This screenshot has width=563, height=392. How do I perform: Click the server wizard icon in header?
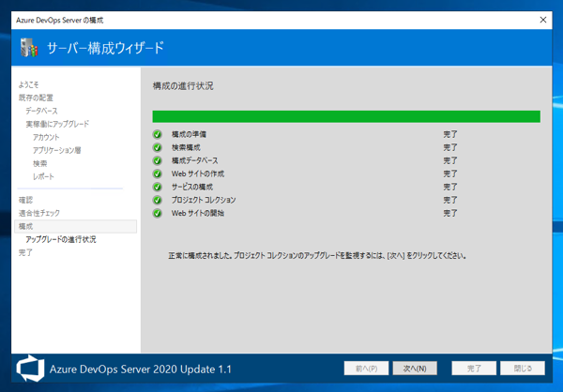click(29, 48)
